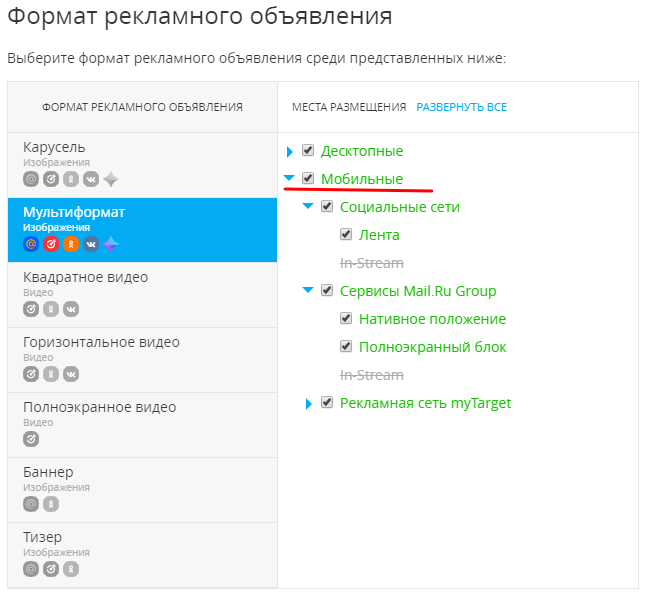This screenshot has width=645, height=595.
Task: Click Mail.ru icon under Тизер
Action: [31, 569]
